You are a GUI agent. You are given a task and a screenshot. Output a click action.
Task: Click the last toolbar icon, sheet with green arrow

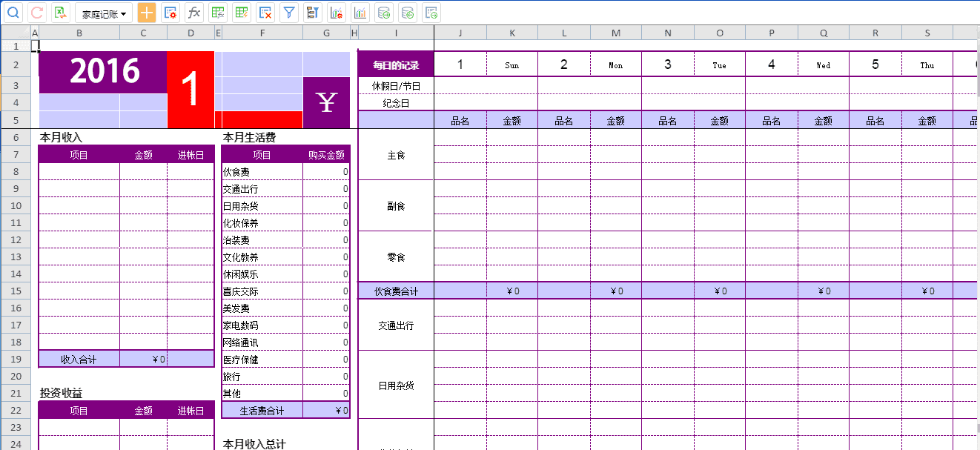click(431, 13)
